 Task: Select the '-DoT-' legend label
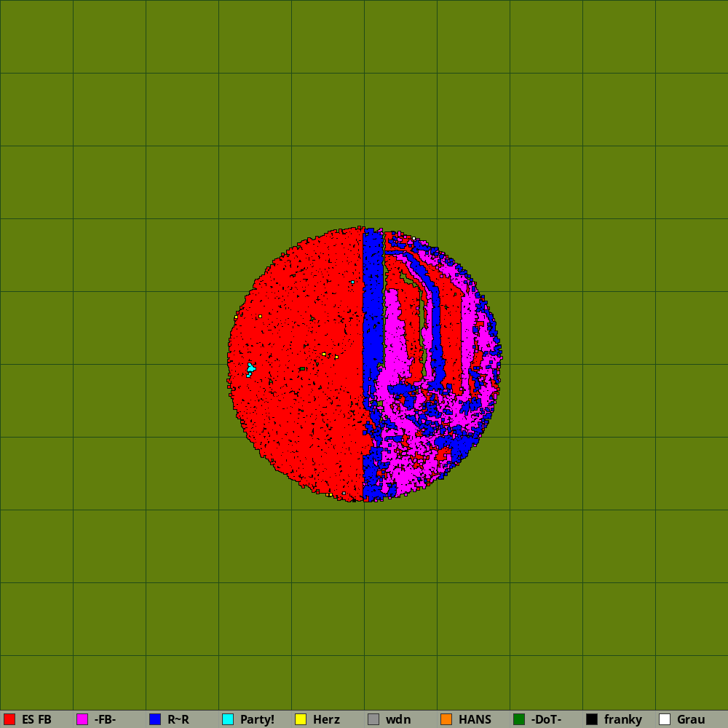547,720
